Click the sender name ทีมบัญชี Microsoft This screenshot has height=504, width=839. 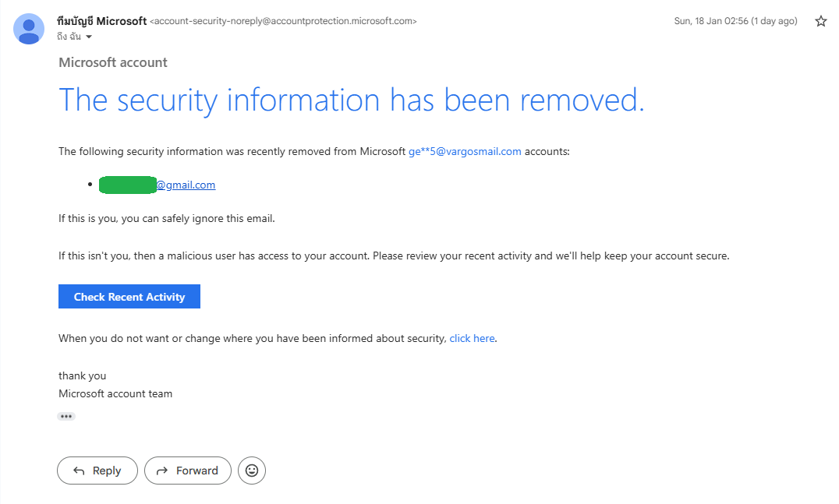click(101, 21)
